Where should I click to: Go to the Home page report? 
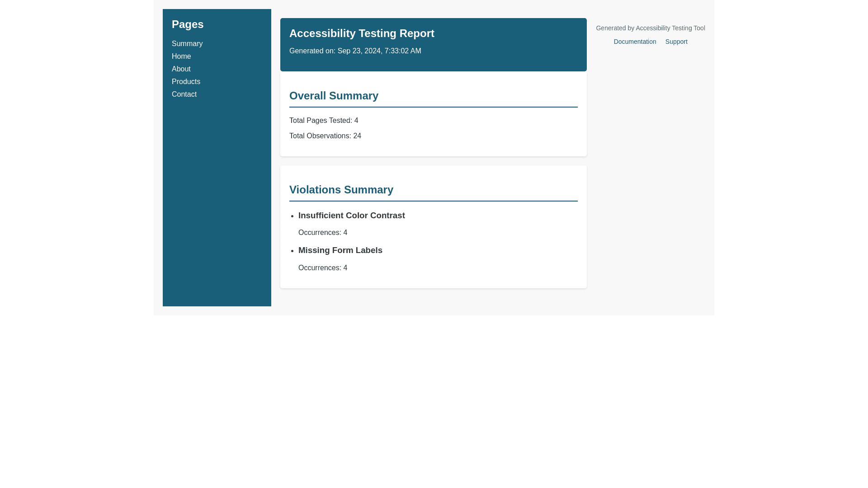tap(181, 56)
